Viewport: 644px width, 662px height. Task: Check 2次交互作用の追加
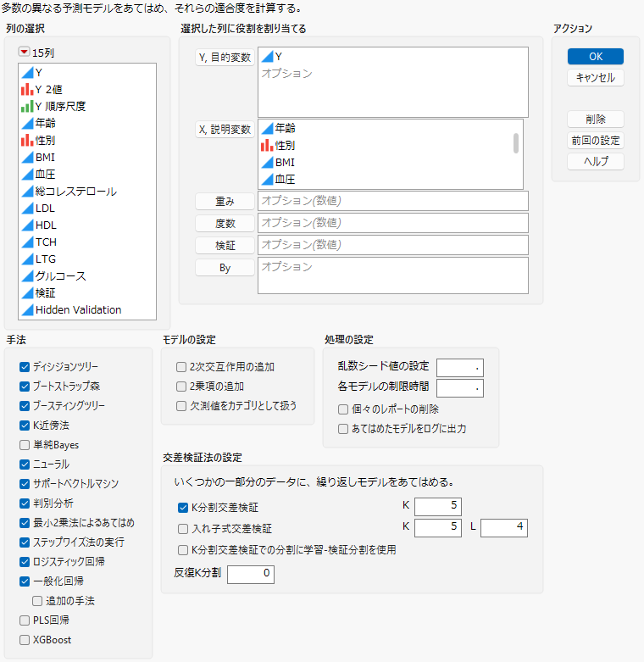[x=181, y=367]
